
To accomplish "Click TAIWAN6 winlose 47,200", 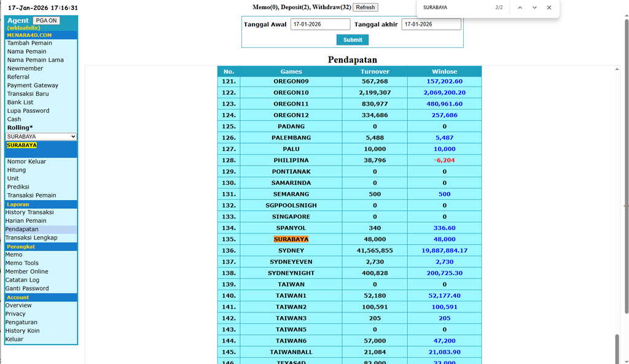I will [445, 341].
